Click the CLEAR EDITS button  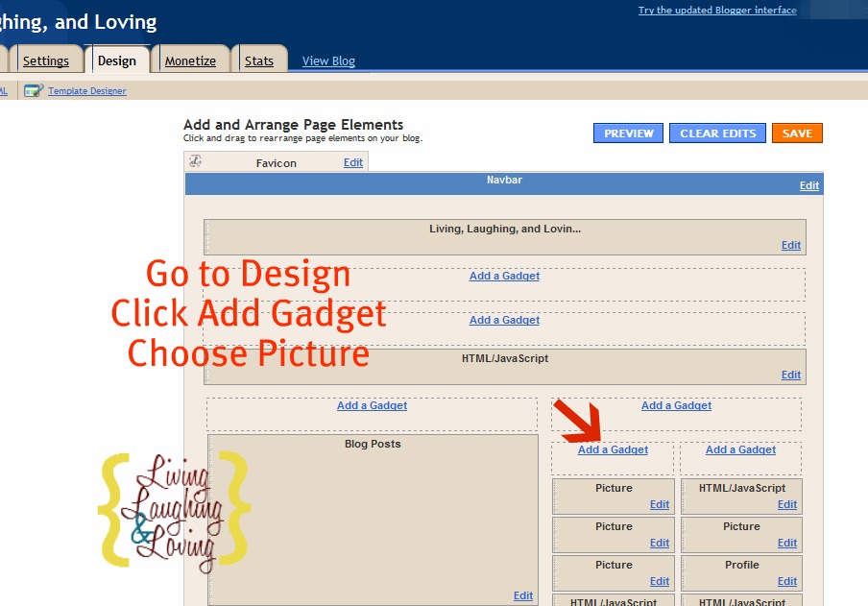point(717,133)
